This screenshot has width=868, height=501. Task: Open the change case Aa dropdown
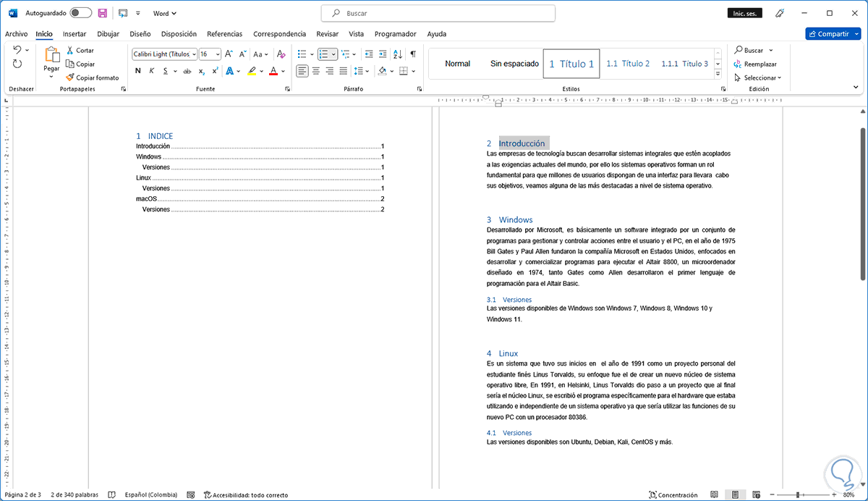[261, 54]
